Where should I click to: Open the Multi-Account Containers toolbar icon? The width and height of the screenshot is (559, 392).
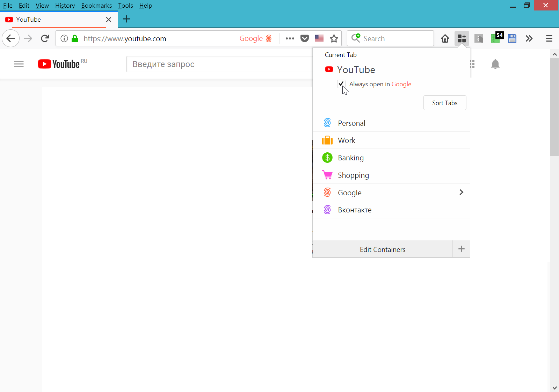[x=462, y=38]
